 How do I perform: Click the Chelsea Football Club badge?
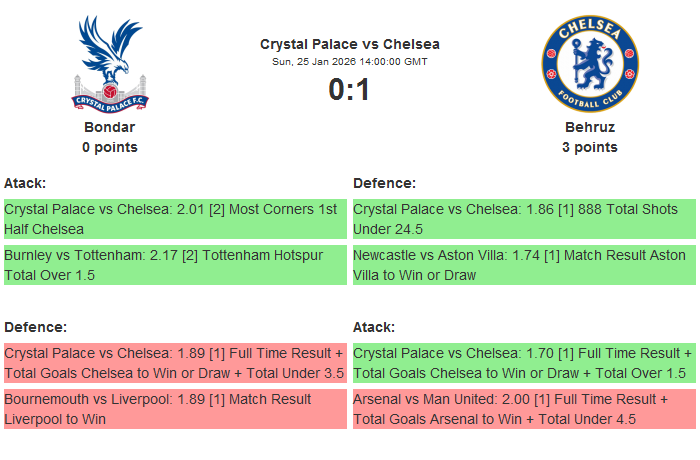[x=589, y=63]
